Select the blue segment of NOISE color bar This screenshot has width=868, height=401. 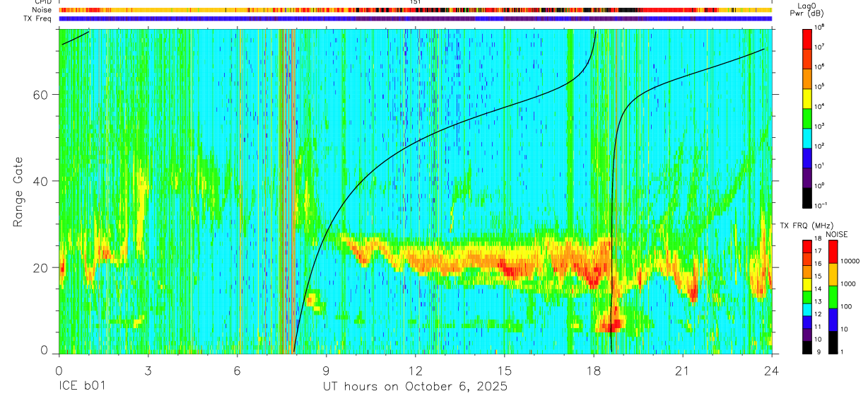tap(833, 320)
